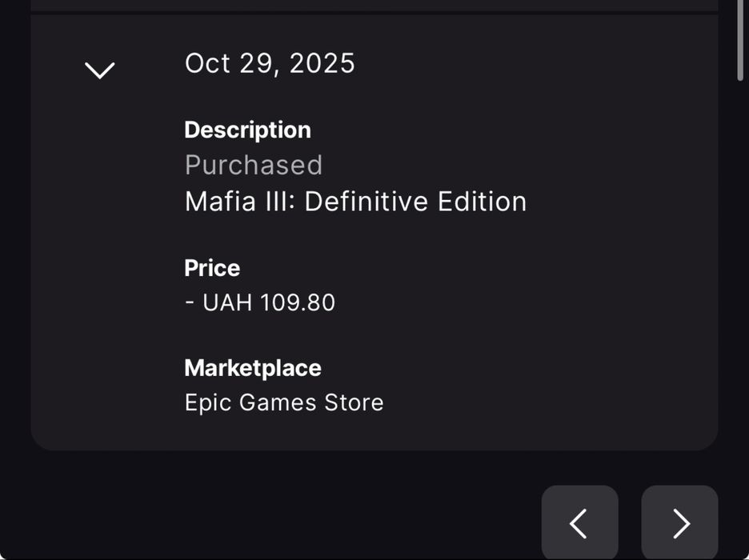This screenshot has height=560, width=749.
Task: Click the Mafia III: Definitive Edition title
Action: [355, 202]
